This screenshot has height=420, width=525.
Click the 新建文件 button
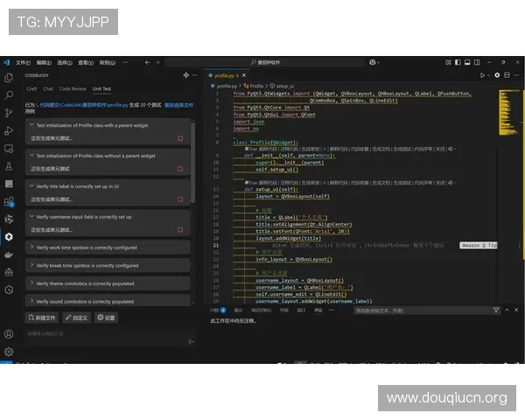pyautogui.click(x=42, y=318)
